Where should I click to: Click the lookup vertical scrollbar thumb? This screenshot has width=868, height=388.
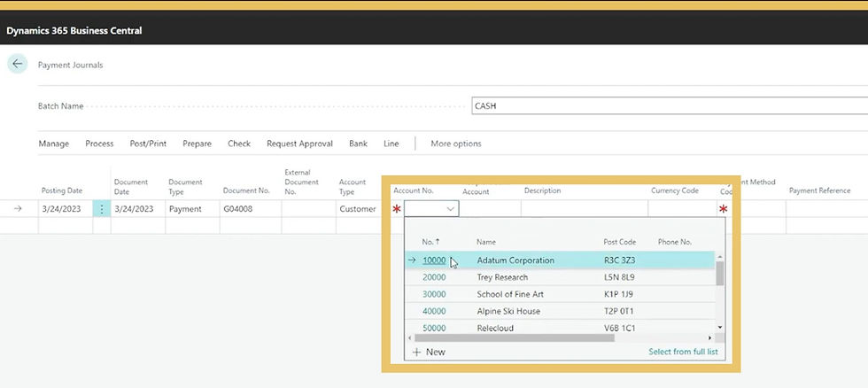coord(719,273)
